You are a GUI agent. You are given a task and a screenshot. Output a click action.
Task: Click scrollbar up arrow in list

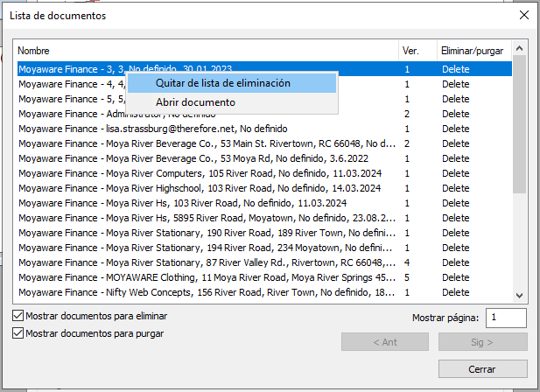pyautogui.click(x=519, y=48)
